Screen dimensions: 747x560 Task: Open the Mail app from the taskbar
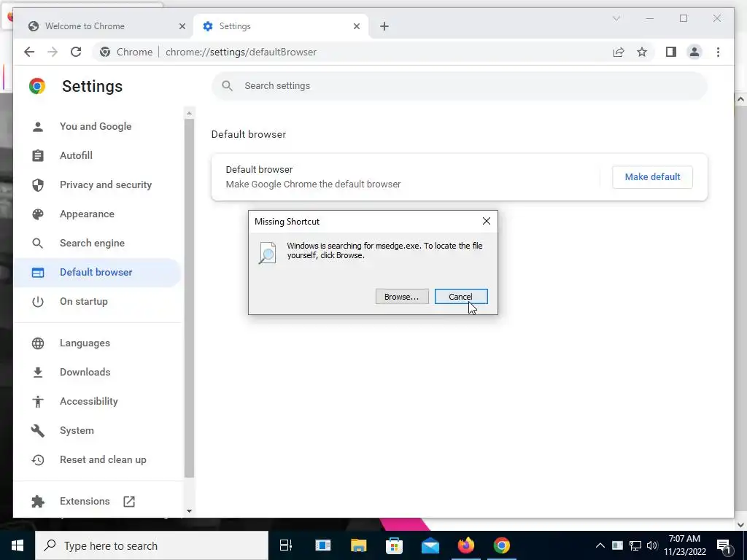point(430,545)
